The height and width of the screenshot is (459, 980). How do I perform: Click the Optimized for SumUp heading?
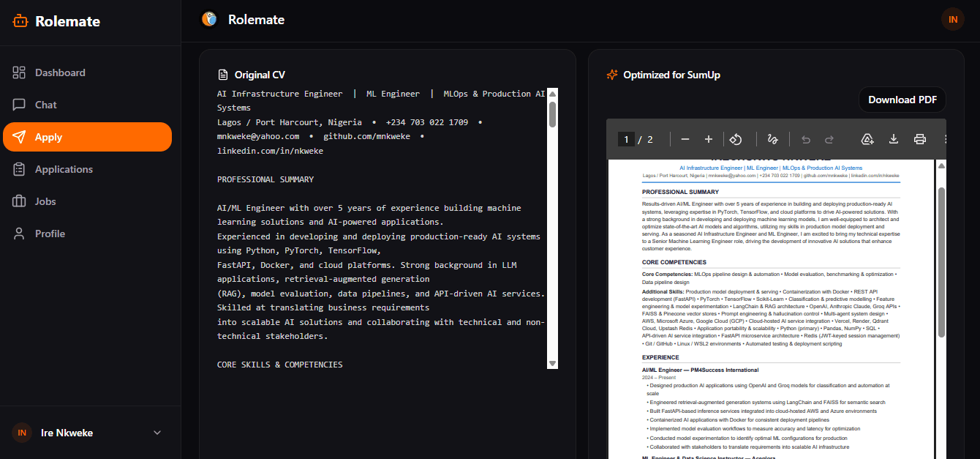point(672,75)
